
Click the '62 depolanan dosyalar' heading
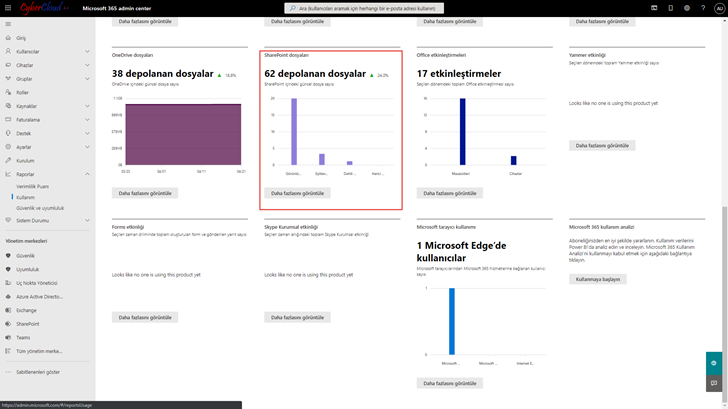[x=315, y=74]
